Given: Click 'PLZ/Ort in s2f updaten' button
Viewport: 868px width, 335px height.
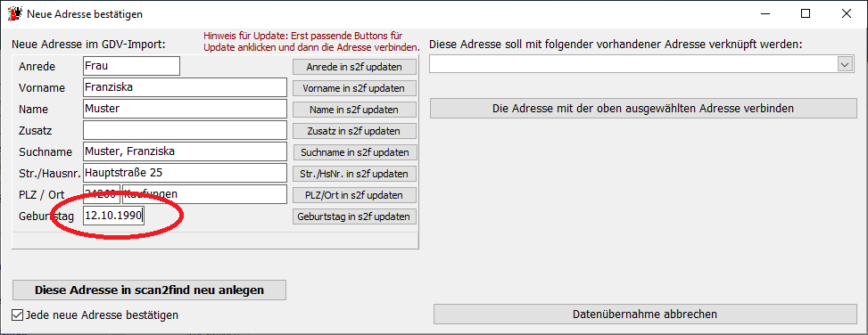Looking at the screenshot, I should pyautogui.click(x=354, y=195).
